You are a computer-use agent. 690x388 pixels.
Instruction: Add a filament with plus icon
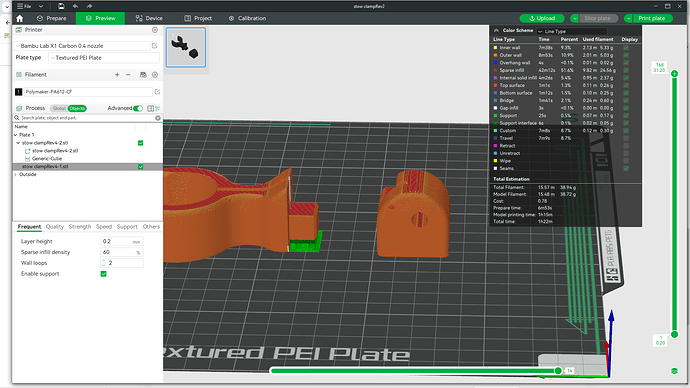coord(117,75)
